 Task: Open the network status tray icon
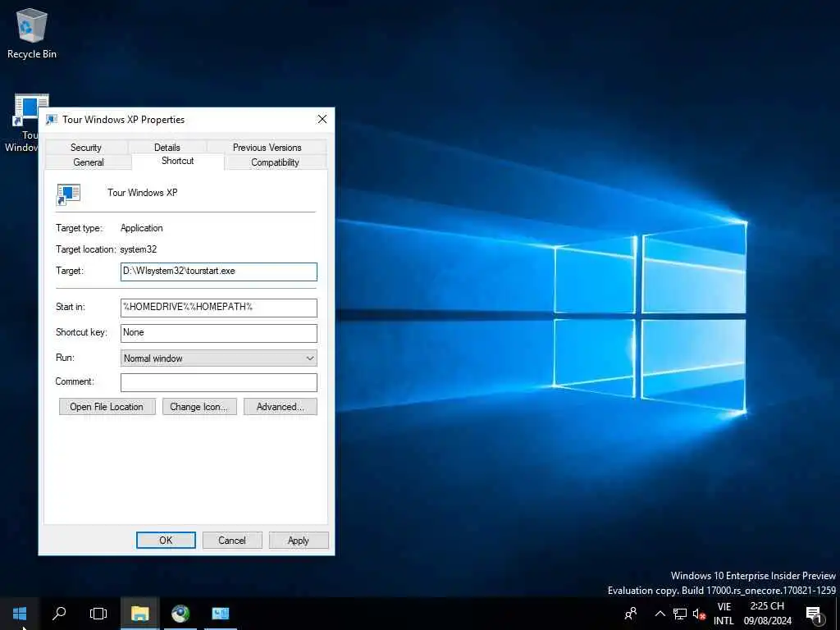(680, 614)
